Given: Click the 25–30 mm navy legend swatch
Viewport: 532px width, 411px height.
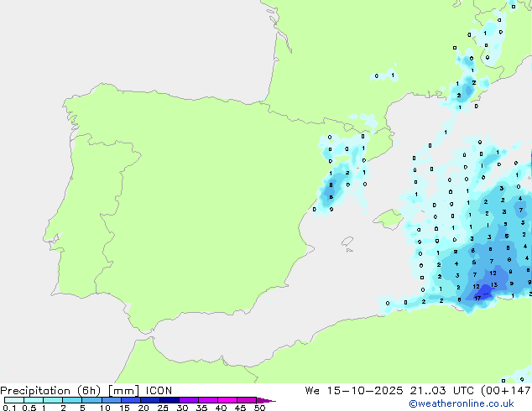Looking at the screenshot, I should 169,400.
